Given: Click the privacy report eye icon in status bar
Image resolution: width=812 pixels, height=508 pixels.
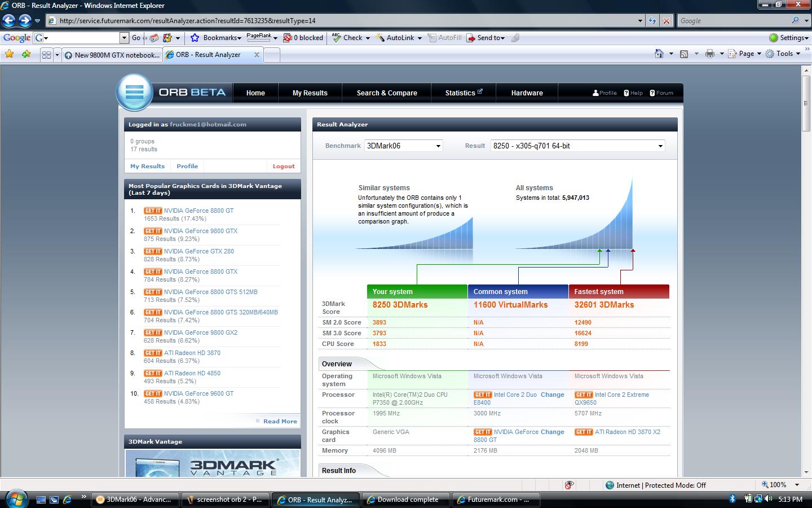Looking at the screenshot, I should pos(569,485).
